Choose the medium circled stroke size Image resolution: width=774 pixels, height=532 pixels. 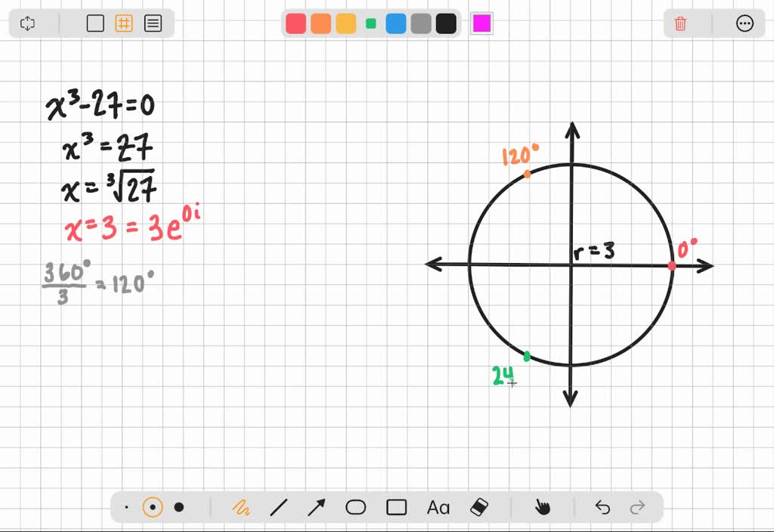point(153,507)
